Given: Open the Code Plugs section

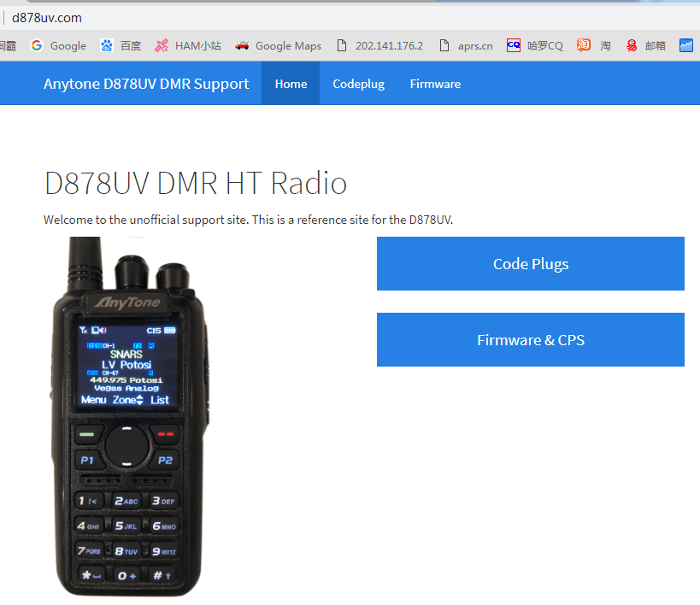Looking at the screenshot, I should click(x=530, y=263).
